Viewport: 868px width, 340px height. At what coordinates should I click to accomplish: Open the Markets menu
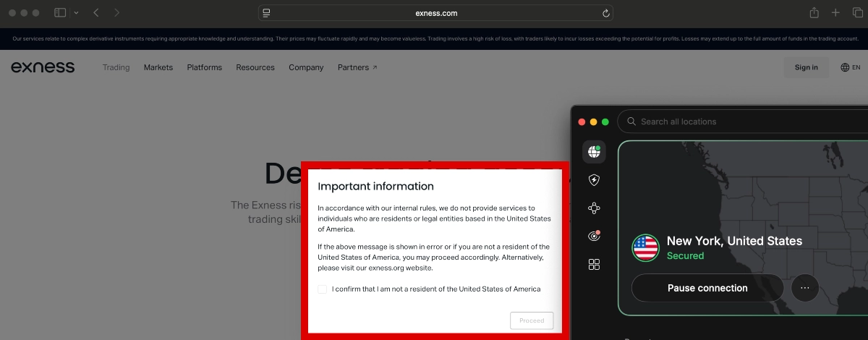coord(158,67)
